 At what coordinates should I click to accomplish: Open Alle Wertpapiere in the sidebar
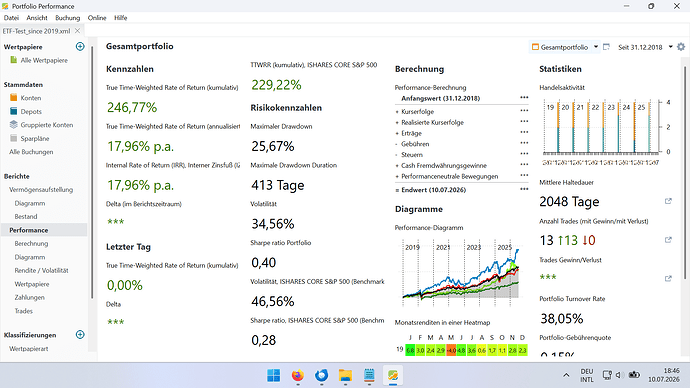tap(44, 60)
